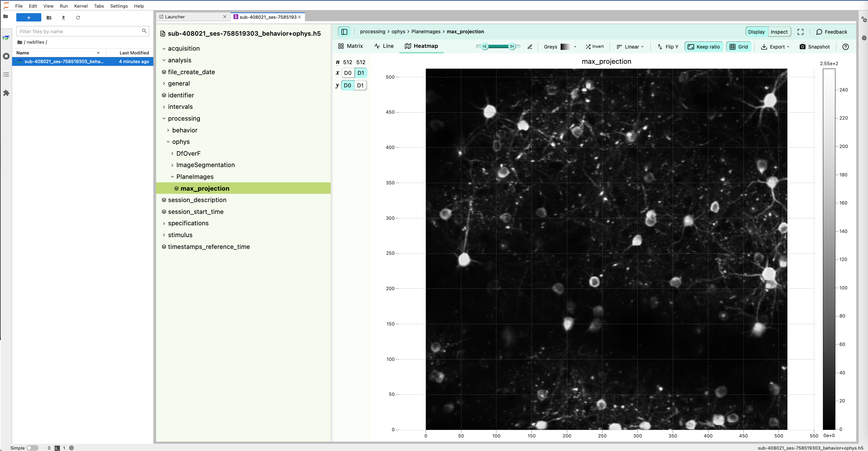Image resolution: width=868 pixels, height=451 pixels.
Task: Turn off the Grid overlay
Action: [x=739, y=46]
